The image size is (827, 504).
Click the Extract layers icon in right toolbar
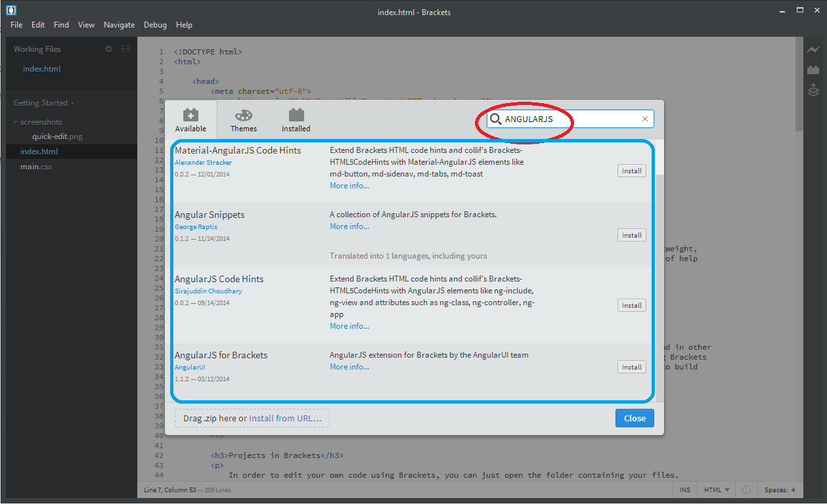813,90
